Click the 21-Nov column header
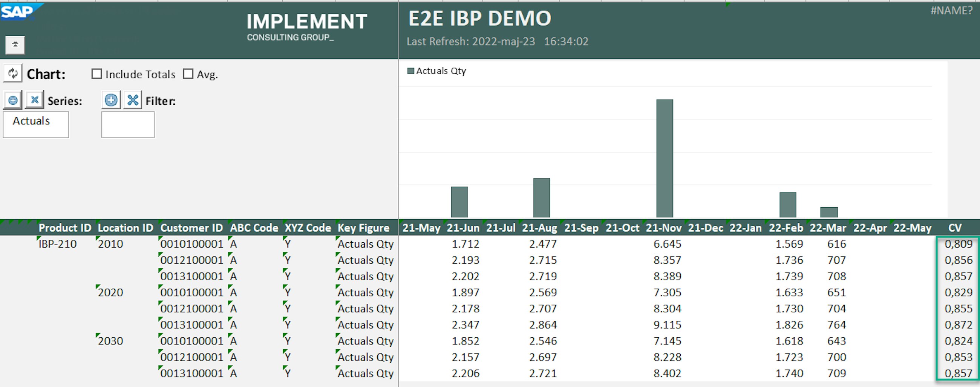Viewport: 980px width, 387px height. pyautogui.click(x=663, y=228)
